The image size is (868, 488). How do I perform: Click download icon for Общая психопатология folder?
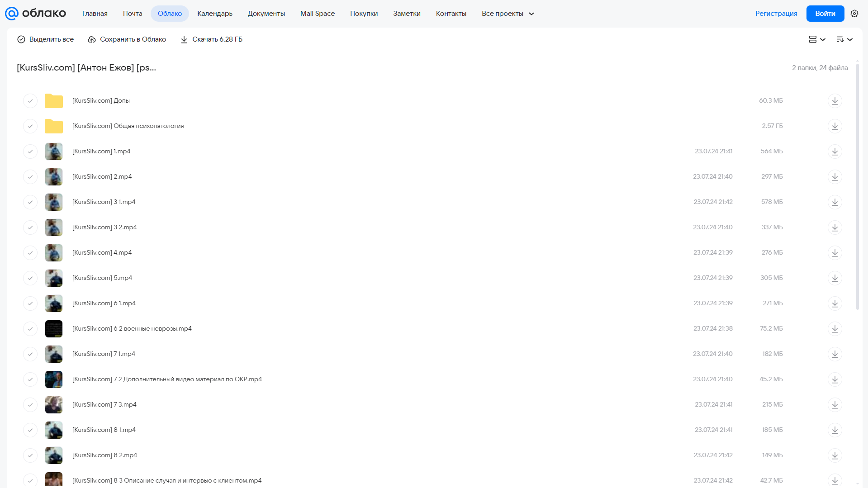pos(835,126)
